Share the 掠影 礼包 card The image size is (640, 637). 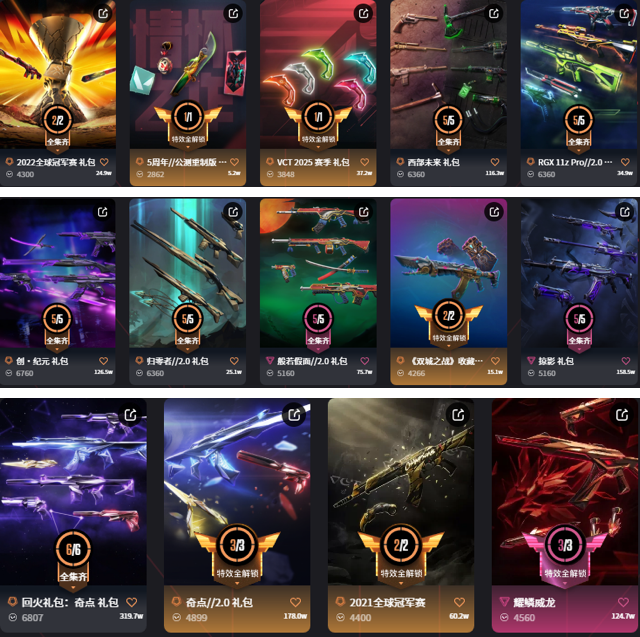tap(624, 212)
